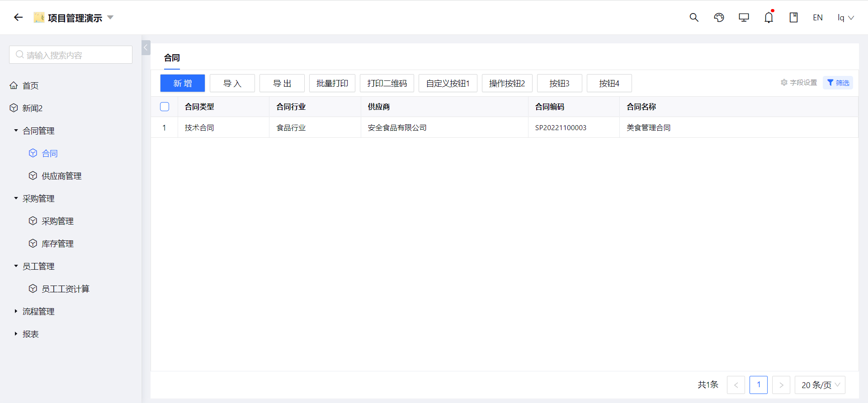868x403 pixels.
Task: Click the 首页 home icon
Action: (14, 85)
